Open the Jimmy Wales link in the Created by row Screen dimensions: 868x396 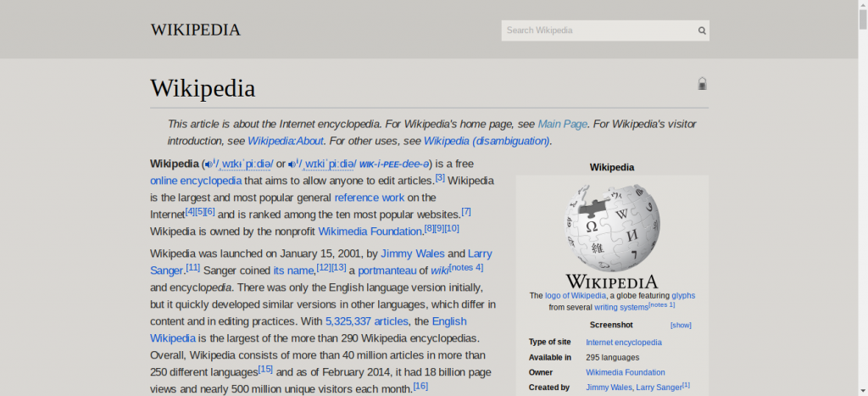609,388
